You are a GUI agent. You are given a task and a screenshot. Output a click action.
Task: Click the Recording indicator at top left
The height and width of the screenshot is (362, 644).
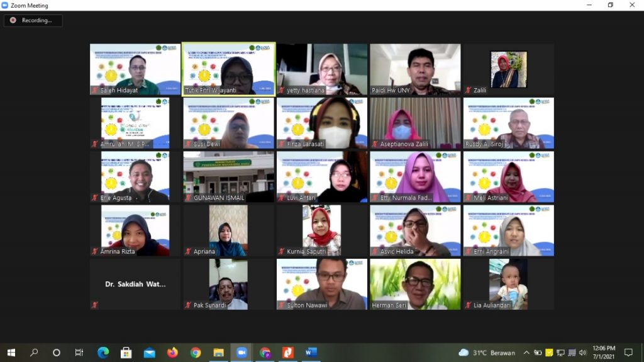[33, 21]
